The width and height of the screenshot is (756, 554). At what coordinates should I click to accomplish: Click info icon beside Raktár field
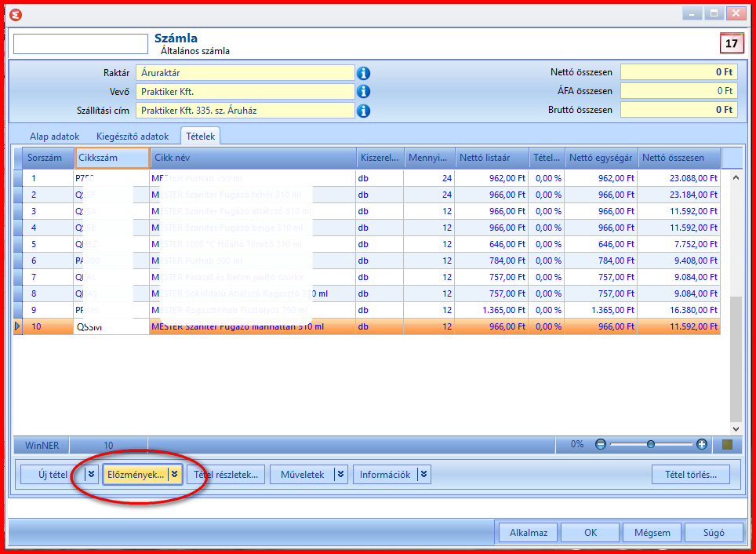coord(363,73)
